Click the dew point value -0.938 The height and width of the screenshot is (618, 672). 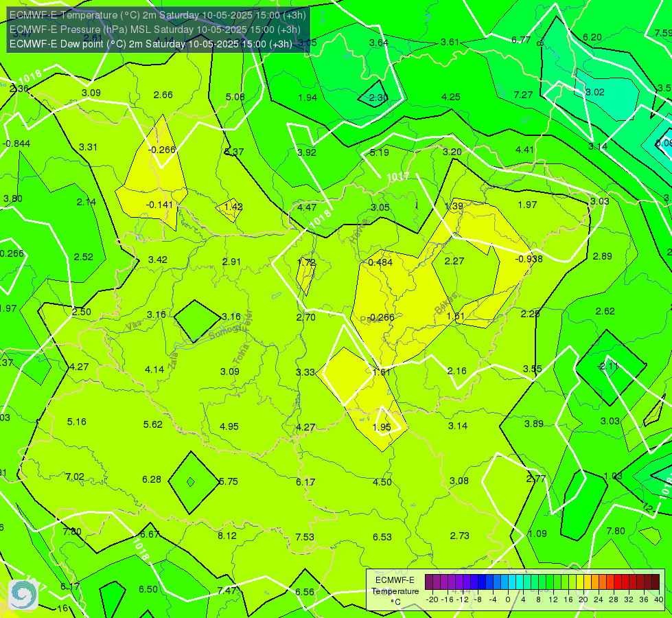[529, 259]
